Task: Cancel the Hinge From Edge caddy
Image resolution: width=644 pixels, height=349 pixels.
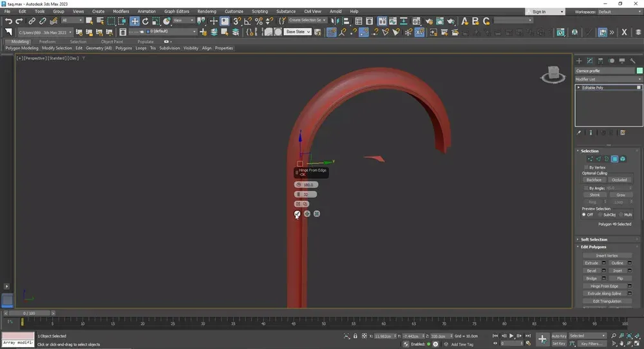Action: pos(317,214)
